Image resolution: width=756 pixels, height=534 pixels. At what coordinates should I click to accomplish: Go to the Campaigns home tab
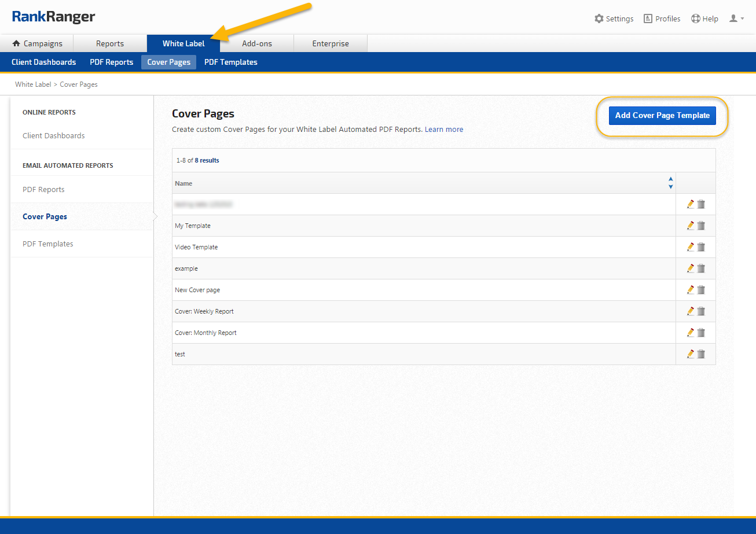[x=37, y=43]
